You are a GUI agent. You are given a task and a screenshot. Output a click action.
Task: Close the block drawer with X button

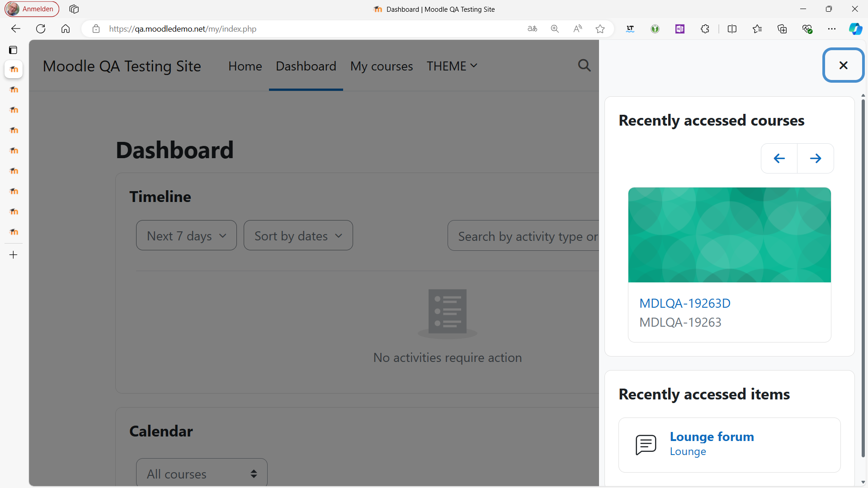tap(843, 65)
